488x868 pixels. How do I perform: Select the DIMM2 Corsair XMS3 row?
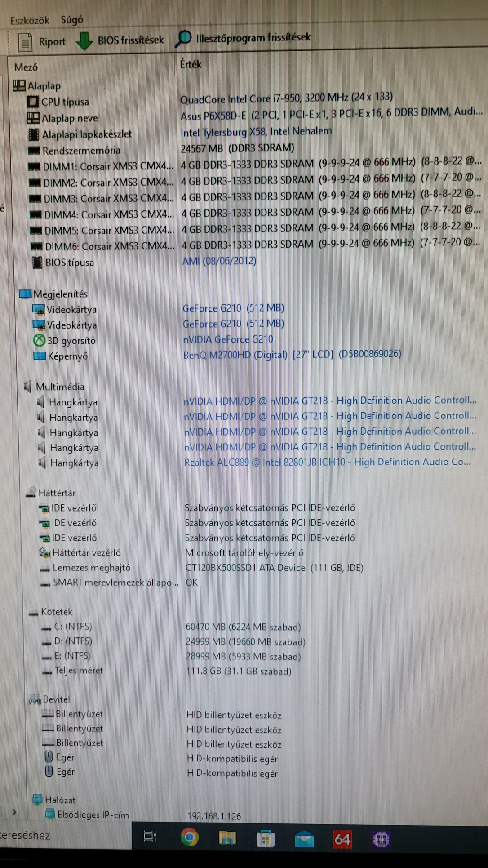(255, 181)
